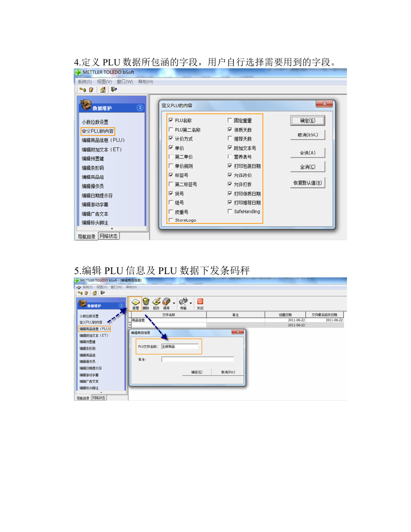
Task: Click the 新增 (add new) toolbar icon
Action: (x=136, y=304)
